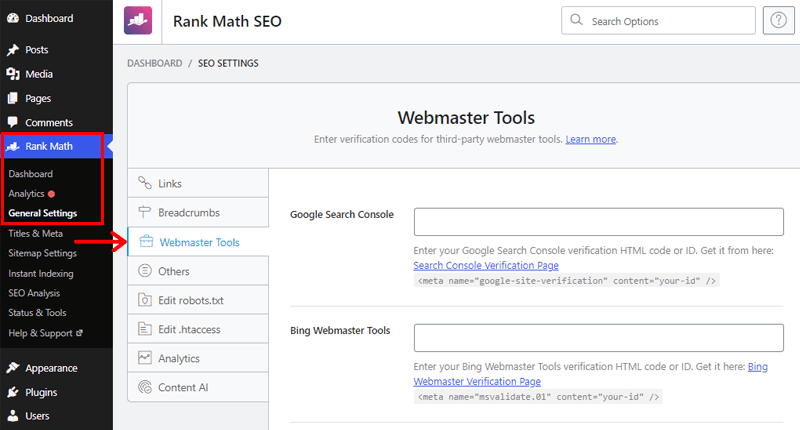This screenshot has height=430, width=800.
Task: Open Rank Math Dashboard submenu item
Action: point(31,174)
